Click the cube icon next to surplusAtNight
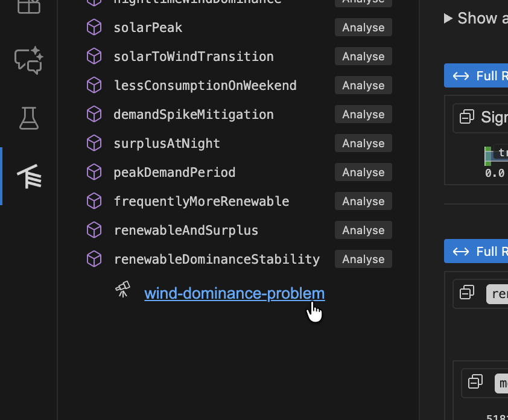 94,143
